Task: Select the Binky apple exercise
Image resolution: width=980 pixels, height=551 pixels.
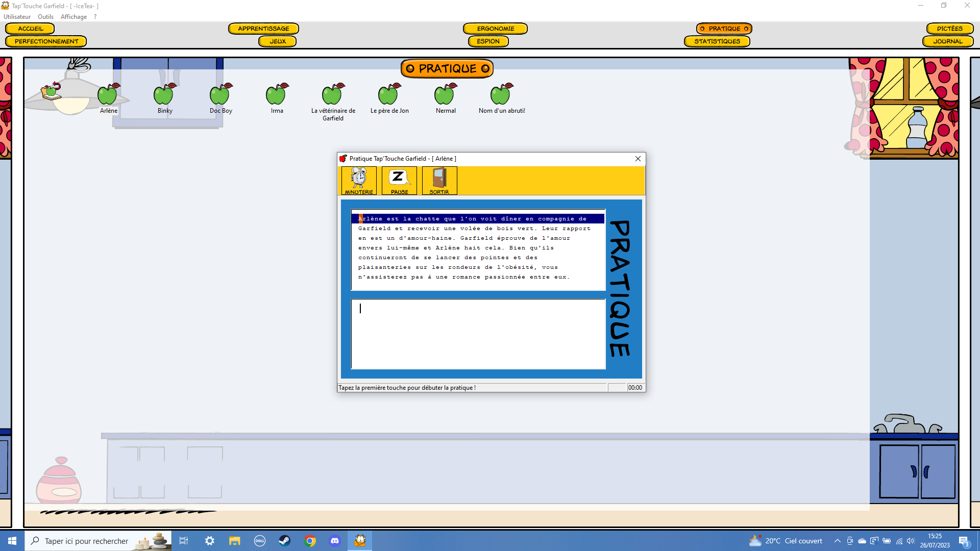Action: pyautogui.click(x=165, y=94)
